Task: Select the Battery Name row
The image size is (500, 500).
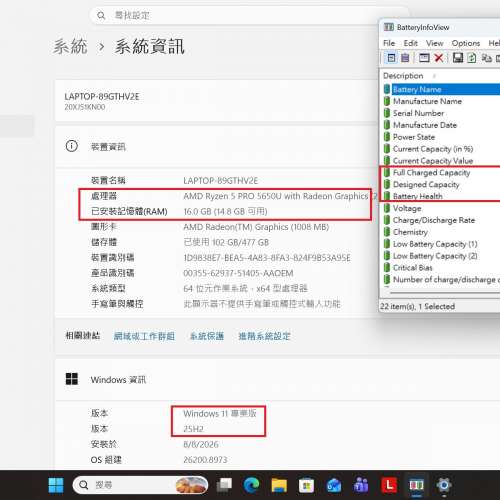Action: point(442,89)
